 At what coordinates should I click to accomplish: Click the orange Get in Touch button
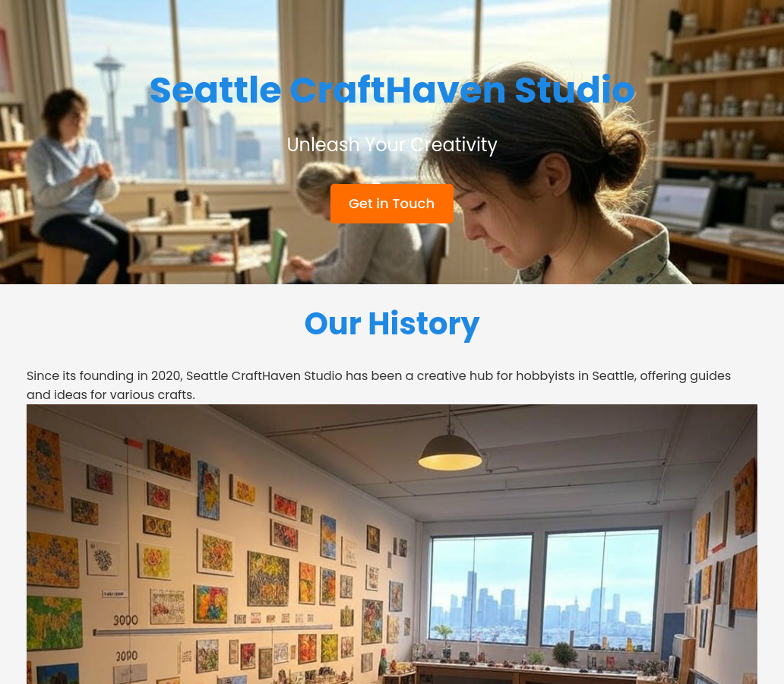391,204
